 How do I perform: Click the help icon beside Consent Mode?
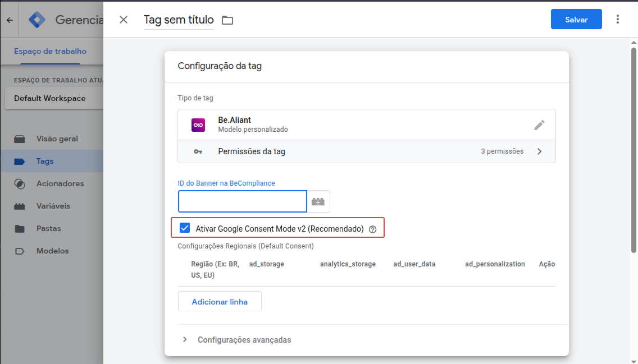coord(372,229)
